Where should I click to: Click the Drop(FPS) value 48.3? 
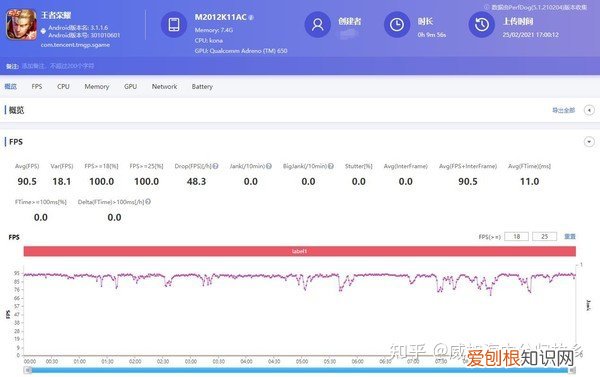[x=196, y=181]
